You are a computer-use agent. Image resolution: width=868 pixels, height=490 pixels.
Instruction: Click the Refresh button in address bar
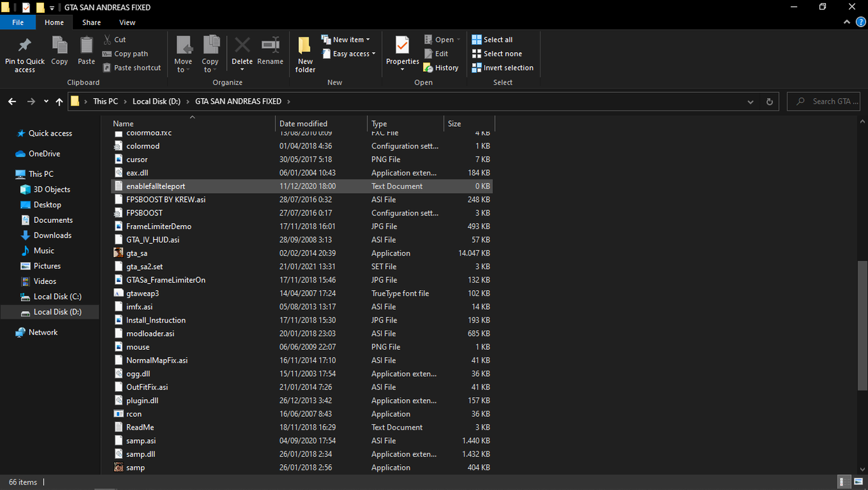pos(770,102)
